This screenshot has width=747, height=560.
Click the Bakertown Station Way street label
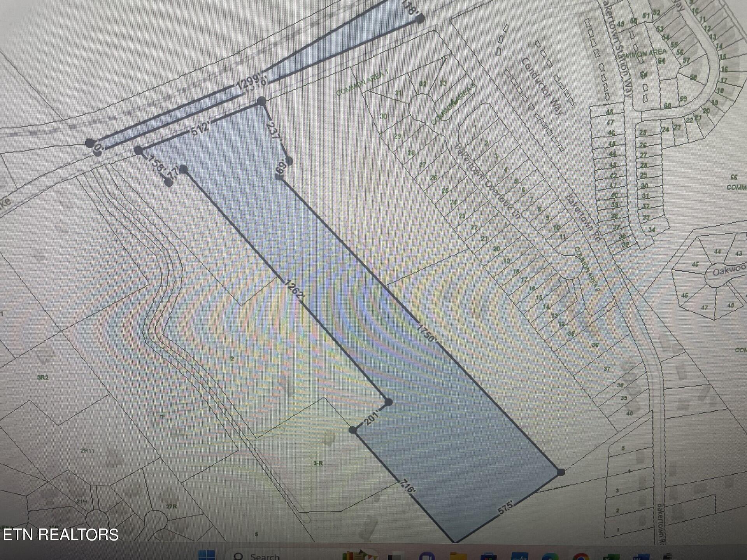point(617,49)
